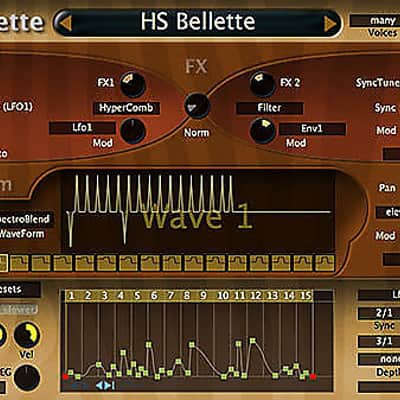The height and width of the screenshot is (400, 400).
Task: Open the Lfo1 modulation source dropdown
Action: pyautogui.click(x=82, y=128)
